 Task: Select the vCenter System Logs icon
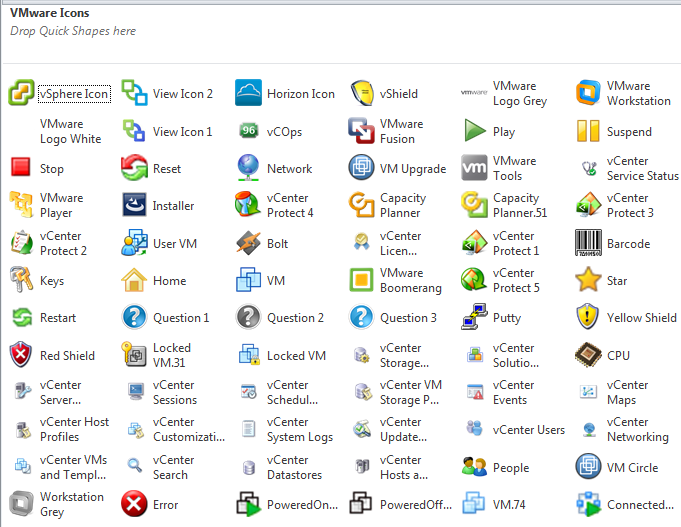[x=248, y=429]
